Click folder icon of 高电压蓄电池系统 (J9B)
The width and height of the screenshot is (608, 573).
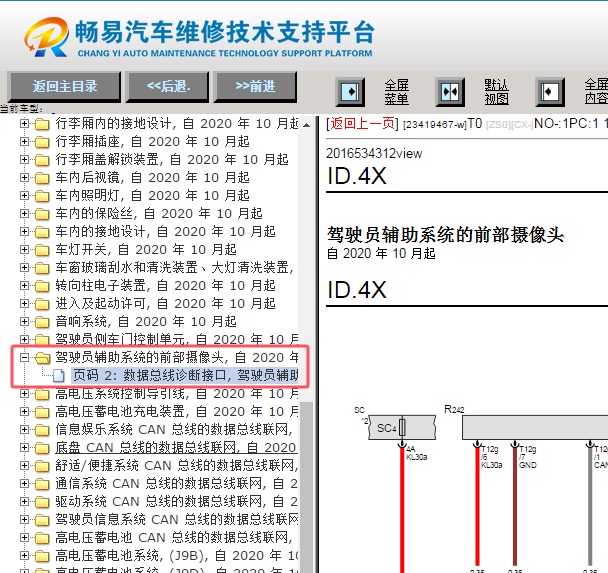42,556
